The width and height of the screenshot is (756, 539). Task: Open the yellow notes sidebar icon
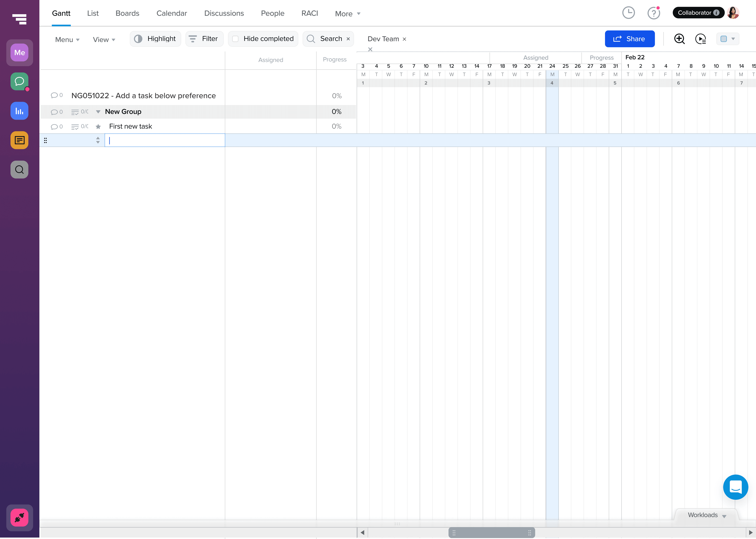click(x=20, y=140)
